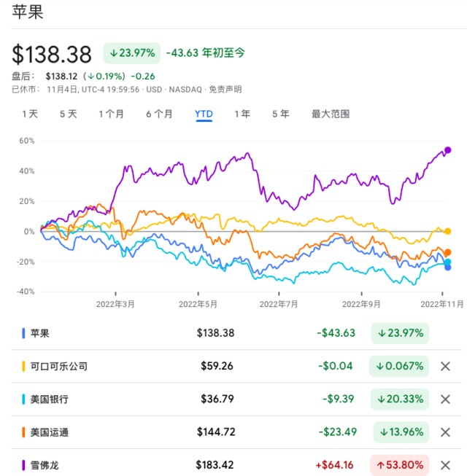Select the 最大范围 range tab
Screen dimensions: 467x476
coord(331,114)
